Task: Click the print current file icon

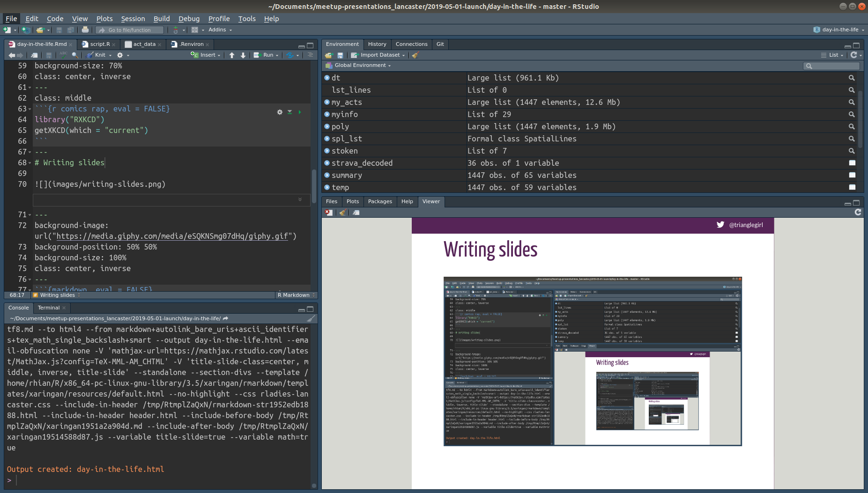Action: (x=85, y=30)
